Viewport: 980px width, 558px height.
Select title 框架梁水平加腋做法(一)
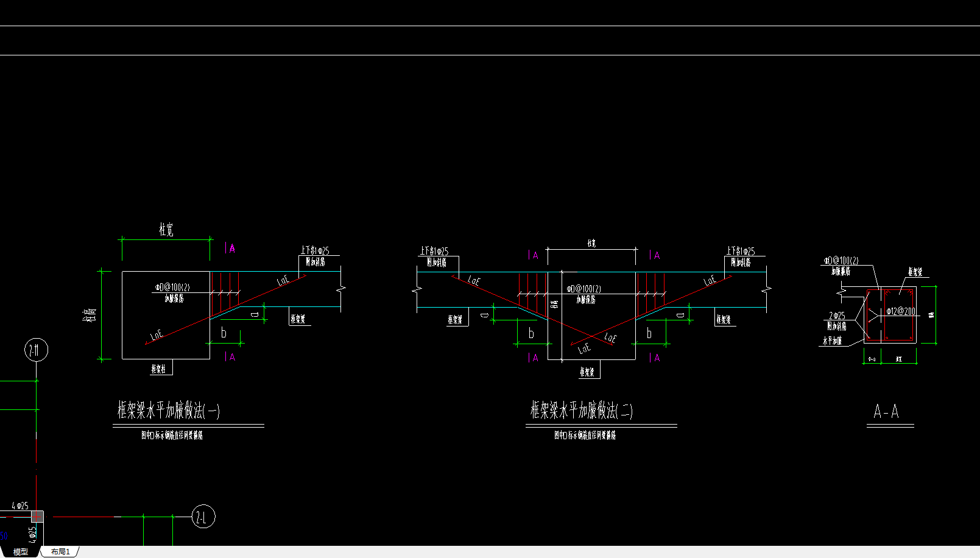tap(169, 410)
